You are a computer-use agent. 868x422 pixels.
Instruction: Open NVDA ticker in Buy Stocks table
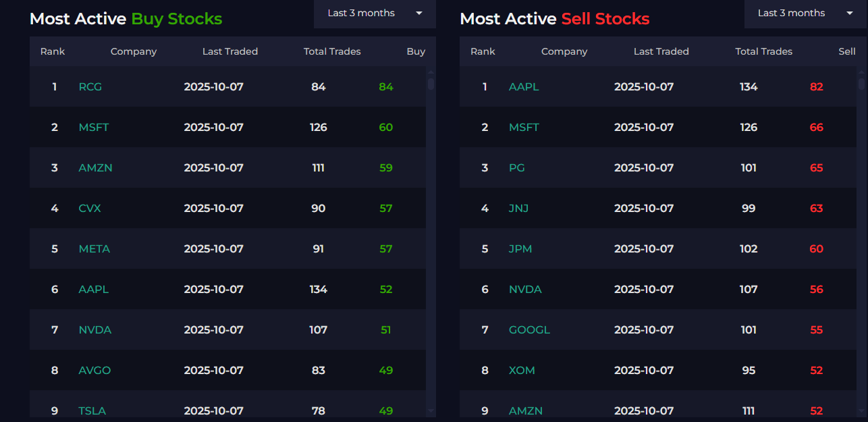pos(95,329)
